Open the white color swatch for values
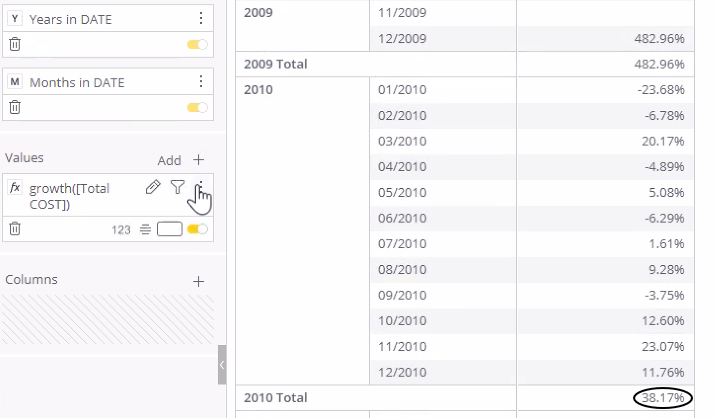Image resolution: width=715 pixels, height=418 pixels. (170, 229)
